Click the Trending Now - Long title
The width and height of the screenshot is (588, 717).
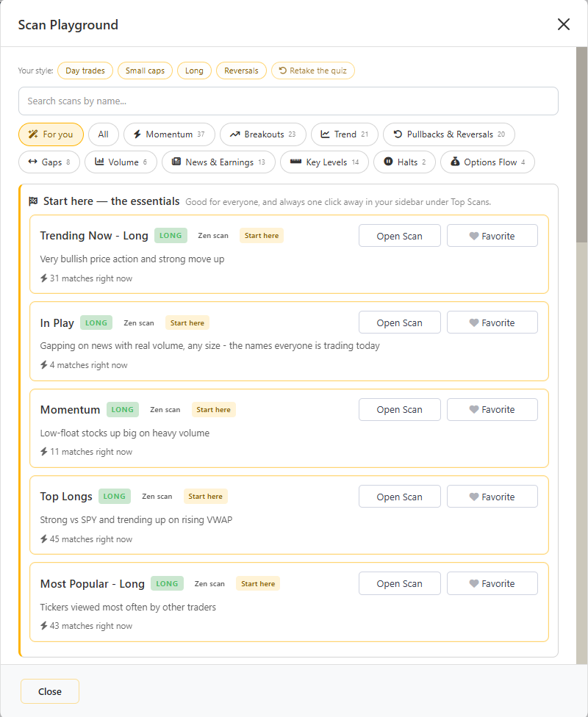(94, 236)
